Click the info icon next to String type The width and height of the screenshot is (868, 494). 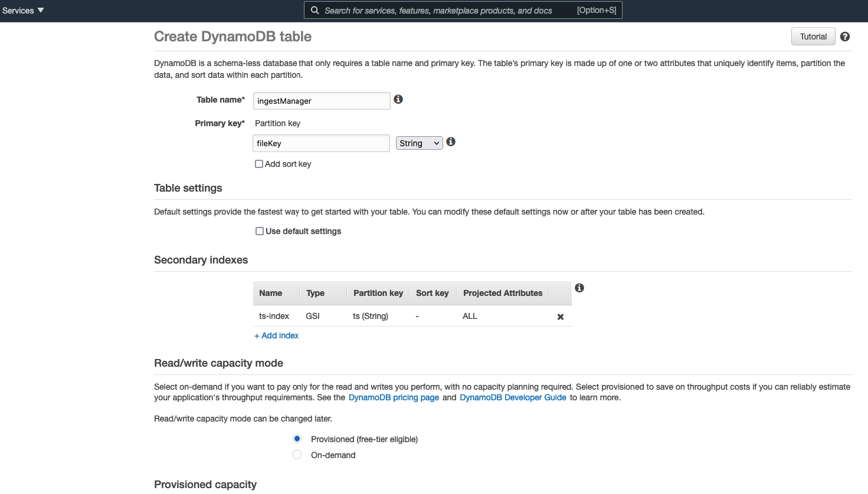point(451,142)
